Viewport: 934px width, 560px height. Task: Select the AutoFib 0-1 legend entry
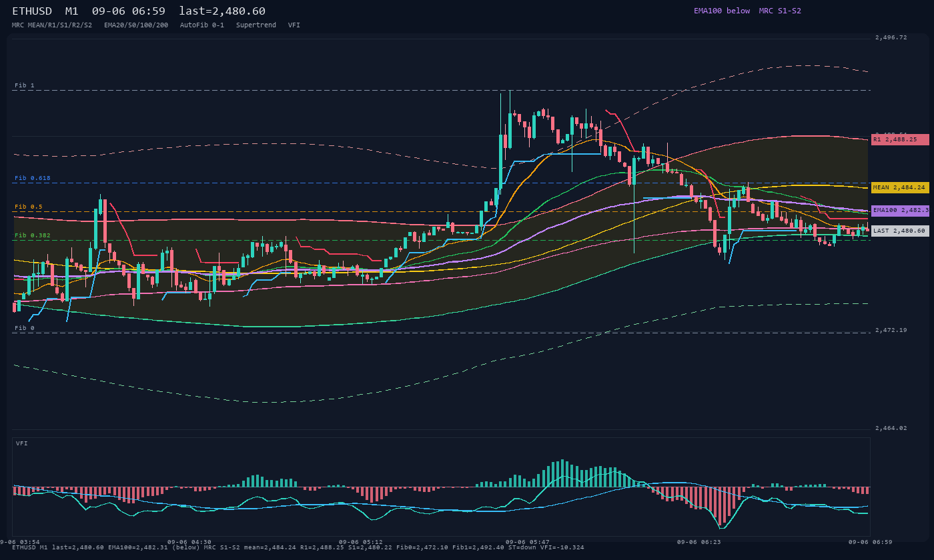[202, 25]
